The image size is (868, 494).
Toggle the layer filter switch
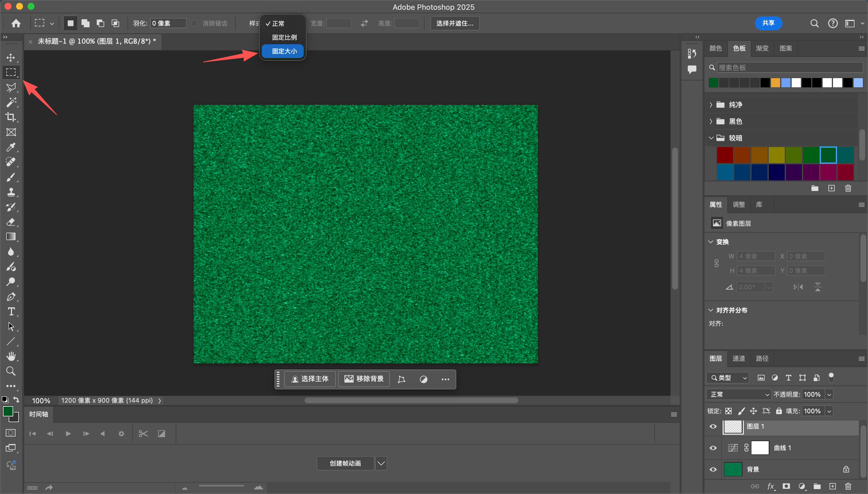click(831, 377)
